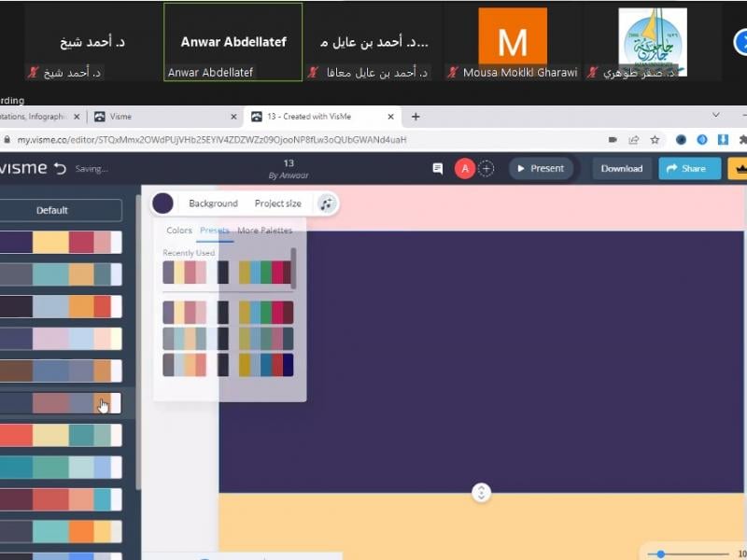Click the yellow crown upgrade icon
Image resolution: width=747 pixels, height=560 pixels.
coord(739,169)
